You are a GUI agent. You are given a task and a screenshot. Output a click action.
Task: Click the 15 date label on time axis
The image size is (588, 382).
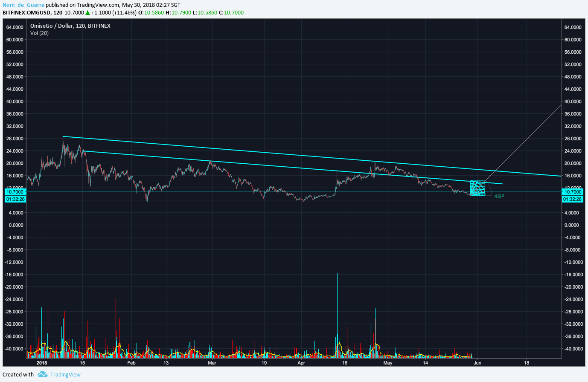[82, 363]
